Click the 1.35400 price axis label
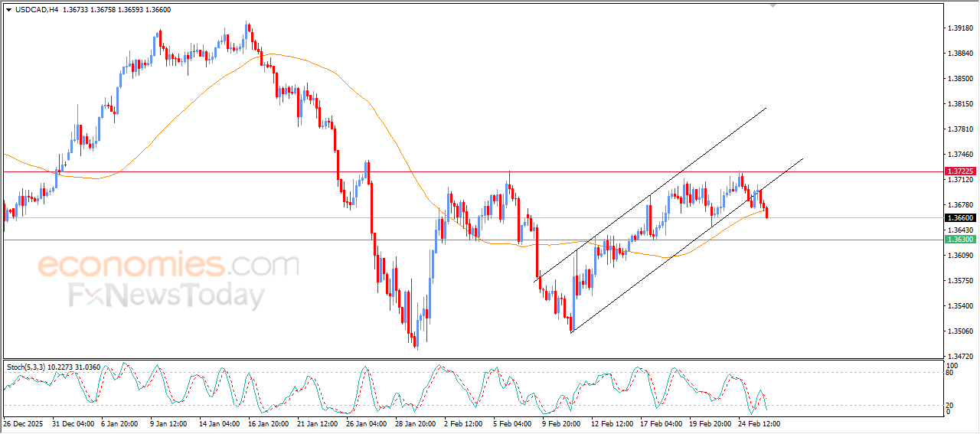Viewport: 980px width, 434px height. [960, 306]
